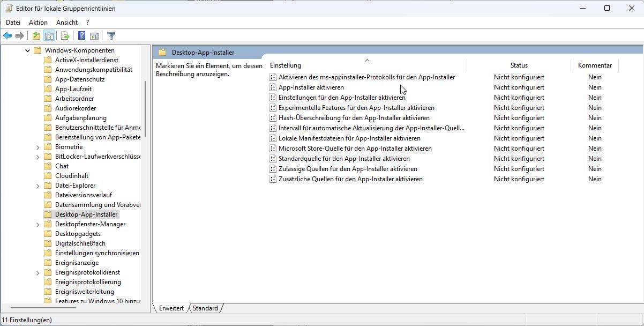Expand the Desktopfenster-Manager node
This screenshot has width=644, height=326.
pyautogui.click(x=38, y=224)
